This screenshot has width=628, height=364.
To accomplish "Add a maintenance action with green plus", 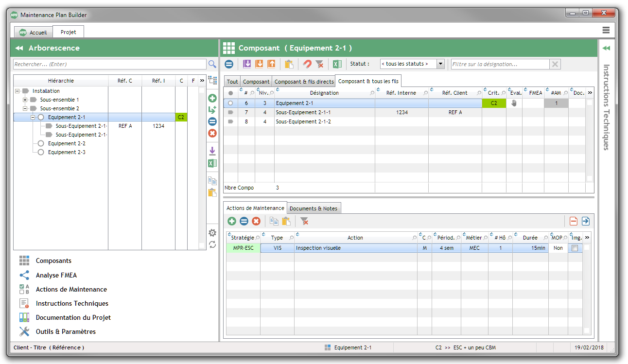I will (x=232, y=221).
